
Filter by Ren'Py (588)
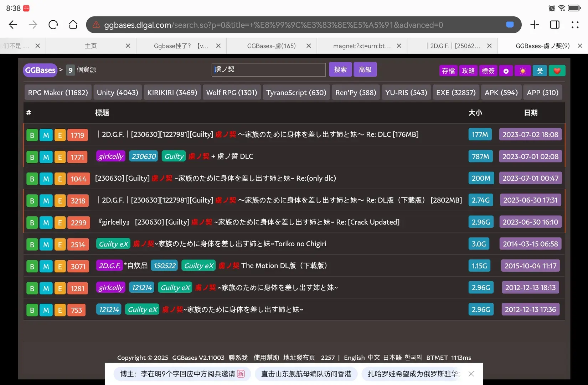[356, 93]
